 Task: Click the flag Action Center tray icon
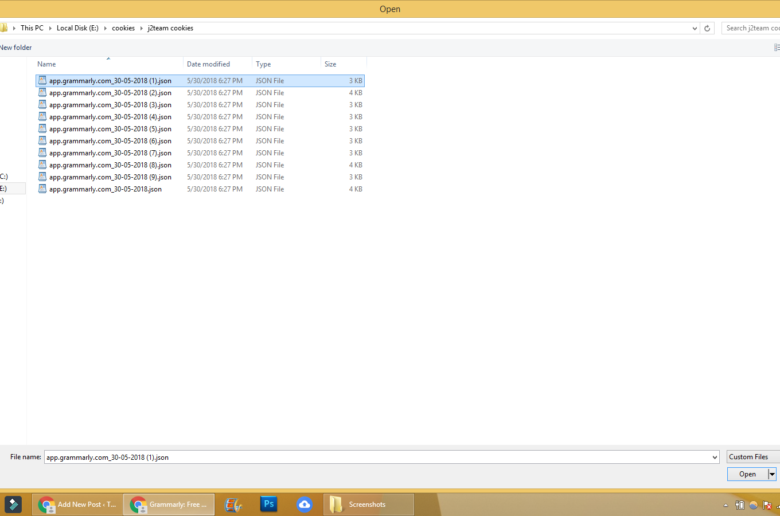767,506
